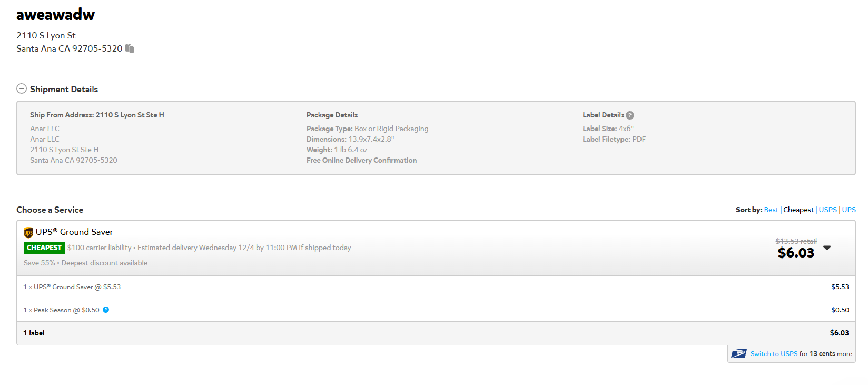Click the Ship From Address heading

[x=97, y=115]
